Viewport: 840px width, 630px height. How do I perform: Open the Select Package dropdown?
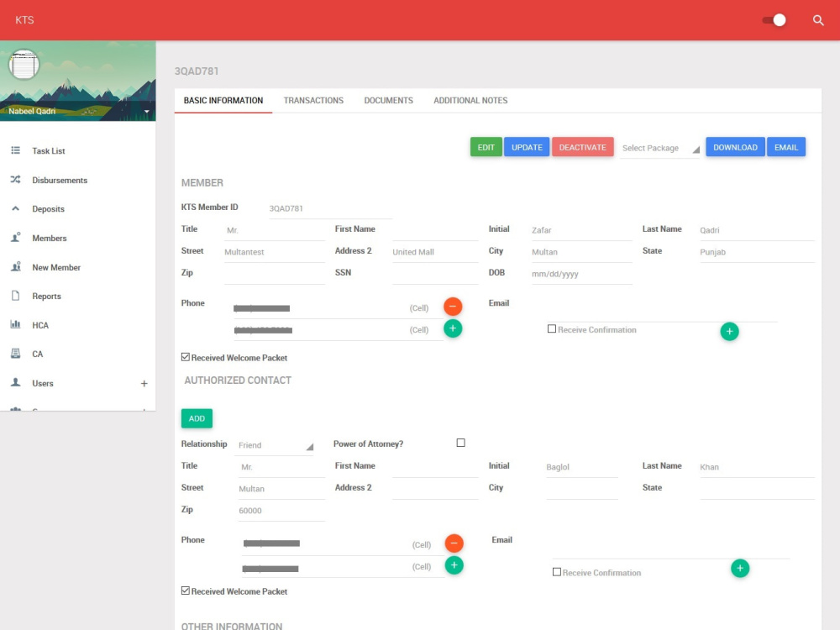(660, 149)
